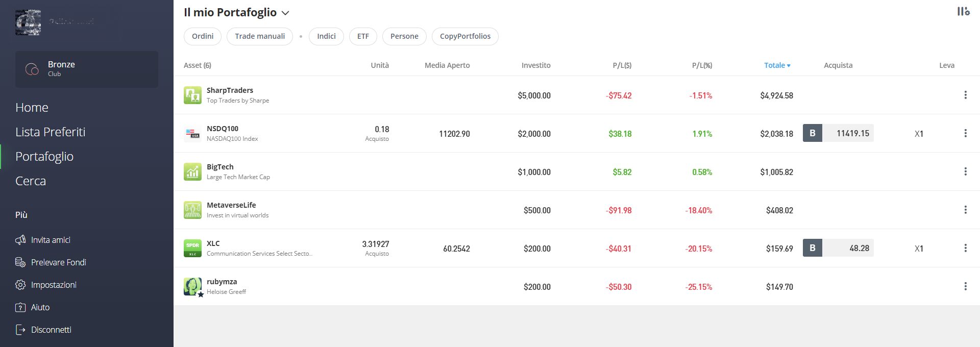The height and width of the screenshot is (347, 980).
Task: Open column settings icon at top right
Action: click(x=963, y=11)
